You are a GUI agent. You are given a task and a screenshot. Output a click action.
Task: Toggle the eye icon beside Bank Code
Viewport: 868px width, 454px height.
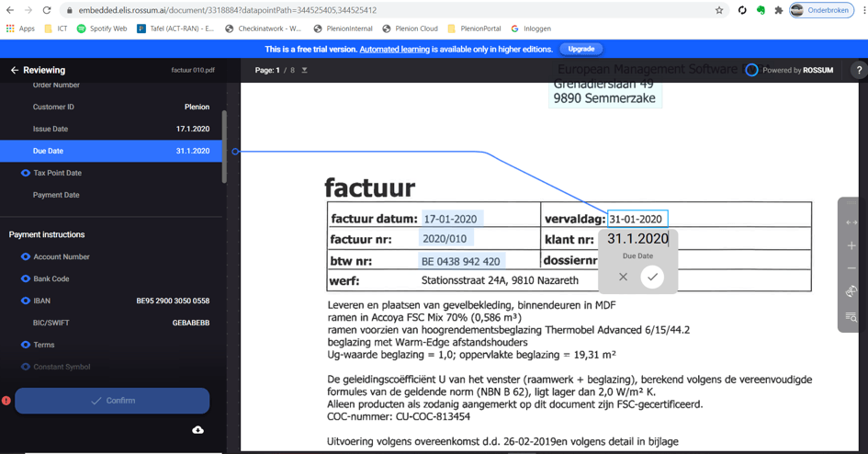coord(26,278)
